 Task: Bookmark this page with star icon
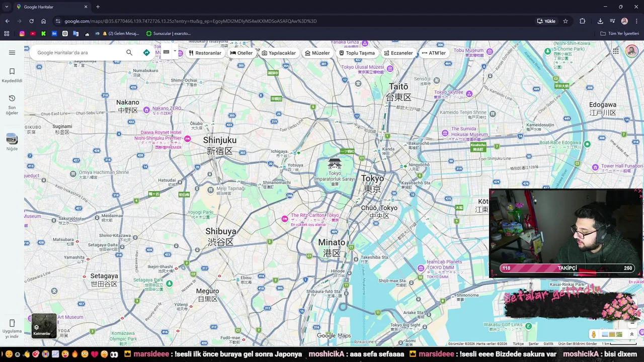point(566,21)
